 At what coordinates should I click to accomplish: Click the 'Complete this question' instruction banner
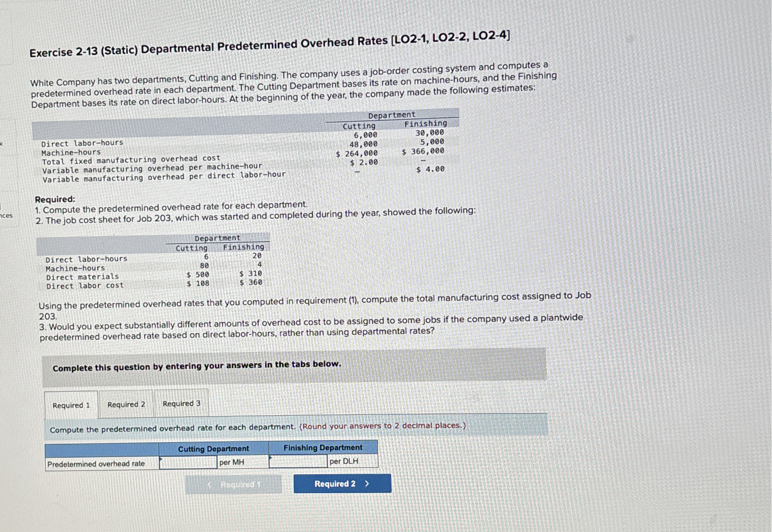197,366
